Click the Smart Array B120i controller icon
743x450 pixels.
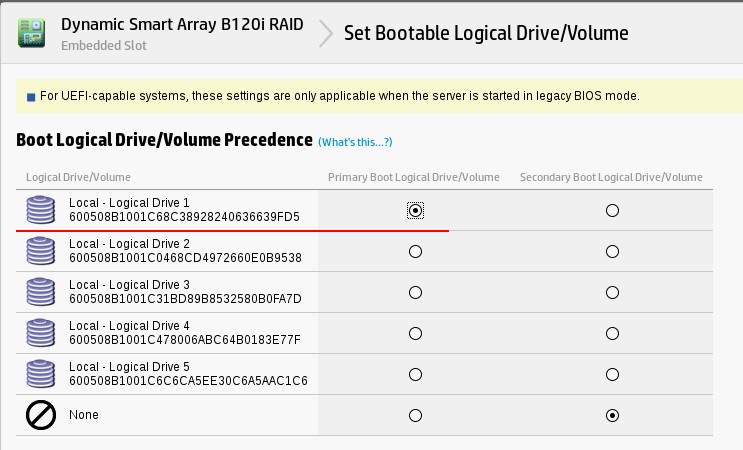pos(32,33)
